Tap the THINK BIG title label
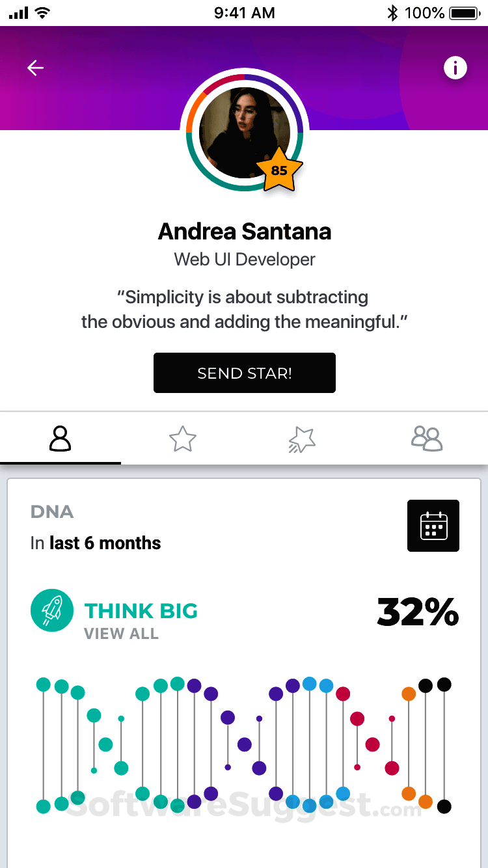Image resolution: width=488 pixels, height=868 pixels. (x=141, y=611)
